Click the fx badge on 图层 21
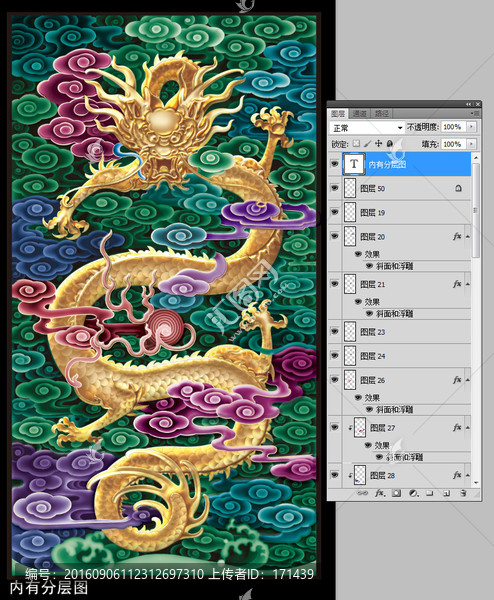 [457, 284]
